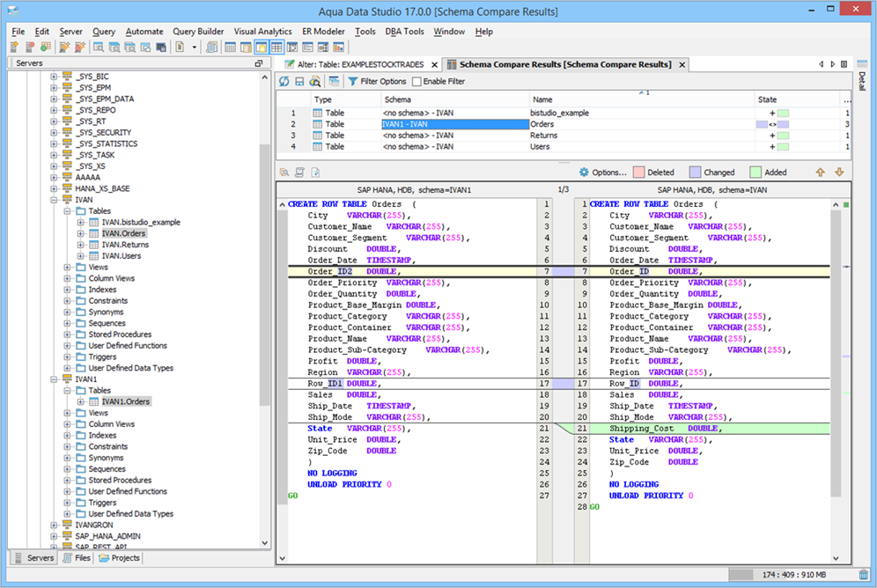Open the DBA Tools menu
The height and width of the screenshot is (588, 877).
click(404, 32)
